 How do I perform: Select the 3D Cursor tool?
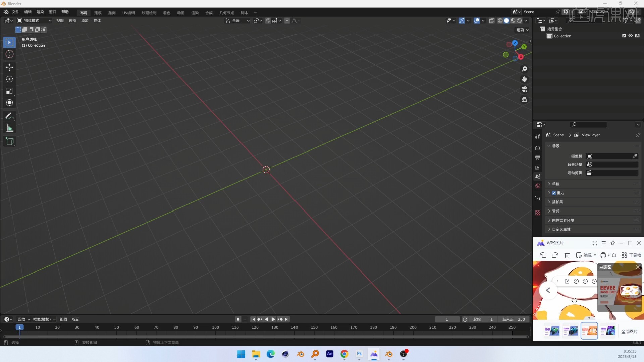pos(9,54)
